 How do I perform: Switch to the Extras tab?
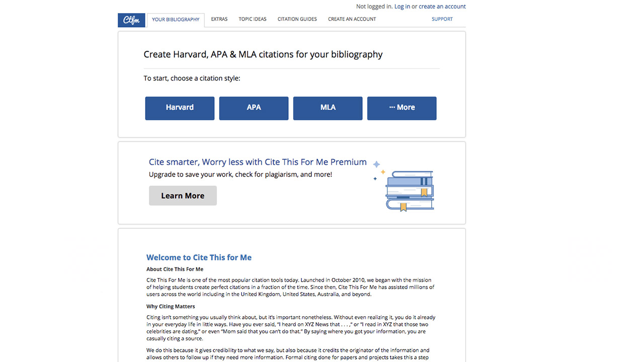pyautogui.click(x=219, y=19)
